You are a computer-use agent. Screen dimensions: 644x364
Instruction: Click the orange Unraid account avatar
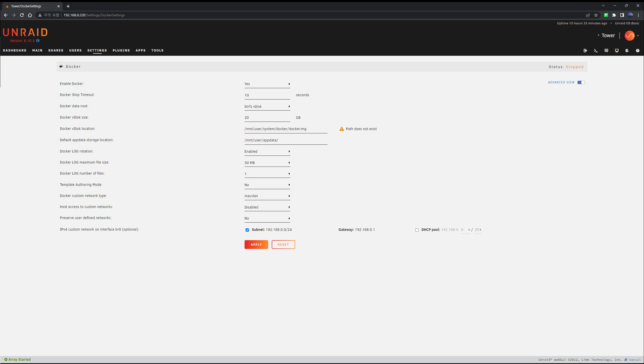(629, 36)
